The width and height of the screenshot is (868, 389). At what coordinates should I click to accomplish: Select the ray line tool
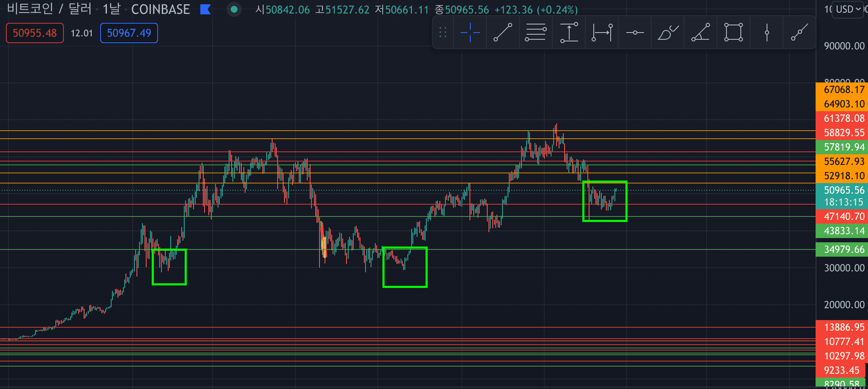800,33
